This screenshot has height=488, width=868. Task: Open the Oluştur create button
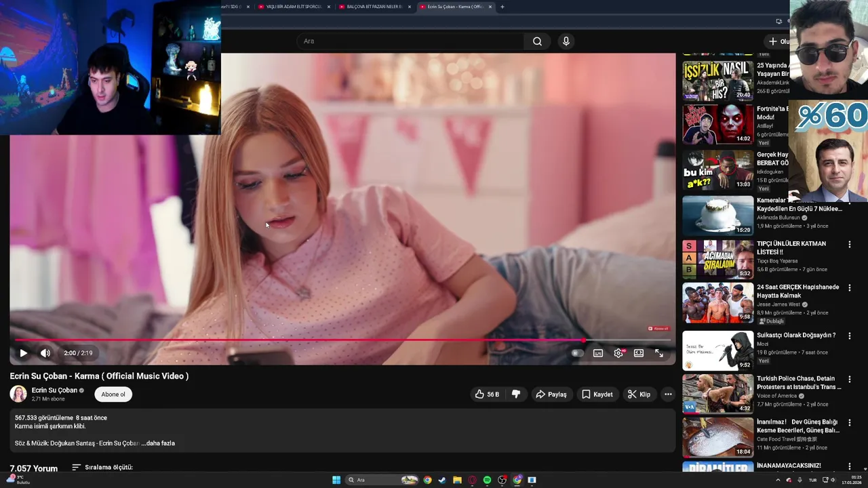coord(778,41)
